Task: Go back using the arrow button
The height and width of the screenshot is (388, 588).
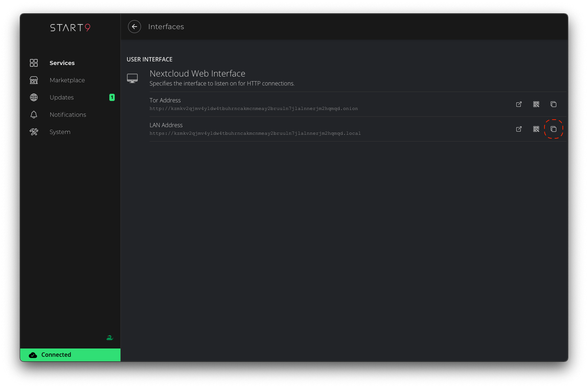Action: [x=135, y=27]
